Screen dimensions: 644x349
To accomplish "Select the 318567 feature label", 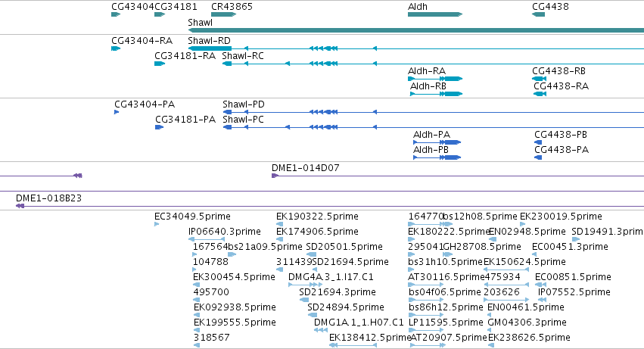I will (x=212, y=338).
